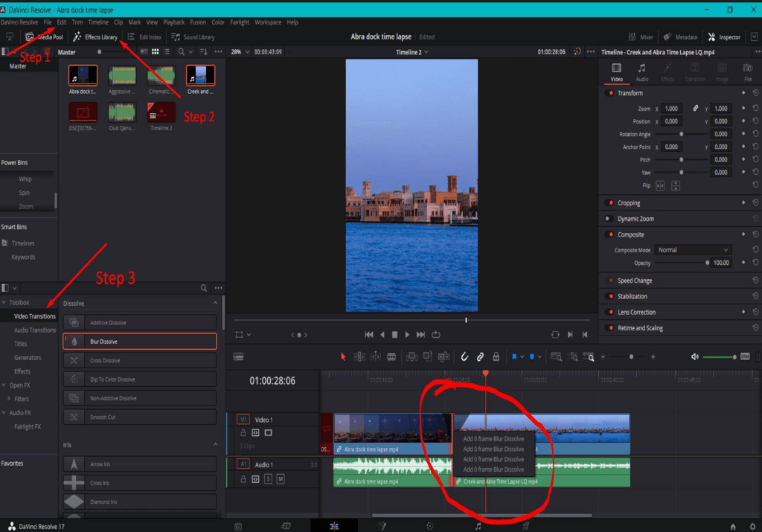Open the Metadata panel

pyautogui.click(x=680, y=37)
